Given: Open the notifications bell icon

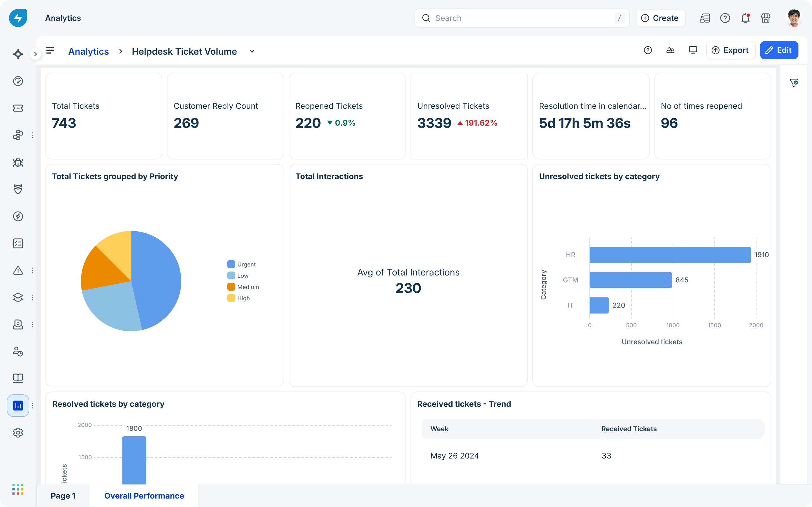Looking at the screenshot, I should point(745,18).
